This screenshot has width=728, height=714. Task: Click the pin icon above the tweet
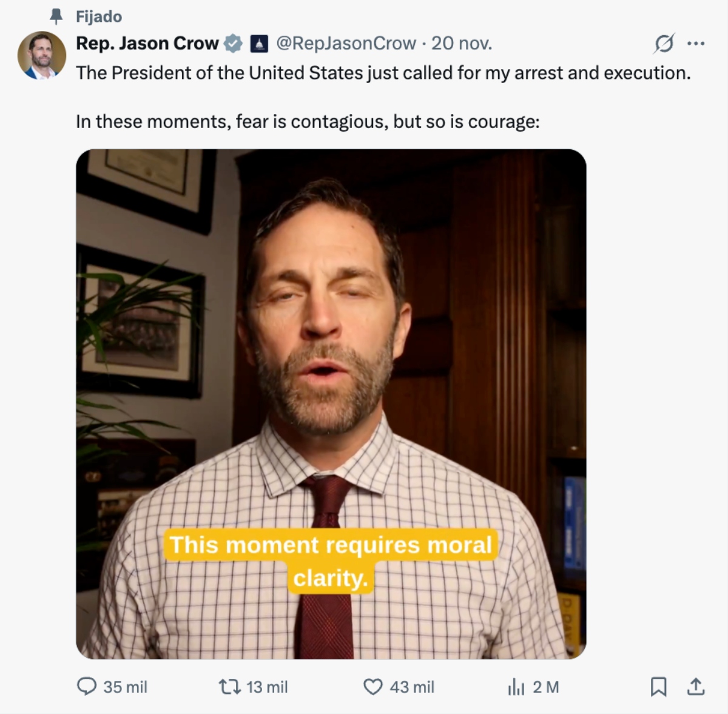coord(56,16)
